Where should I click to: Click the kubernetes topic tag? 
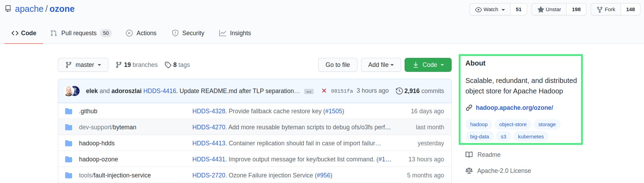coord(531,137)
